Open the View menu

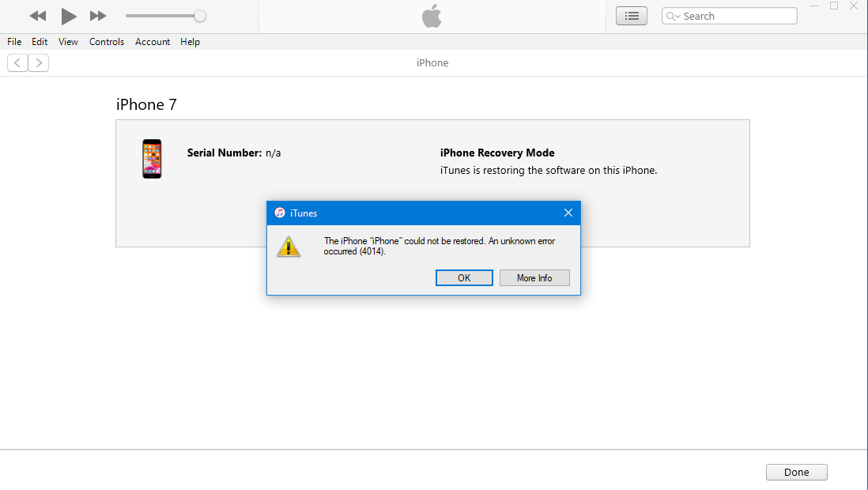point(68,42)
